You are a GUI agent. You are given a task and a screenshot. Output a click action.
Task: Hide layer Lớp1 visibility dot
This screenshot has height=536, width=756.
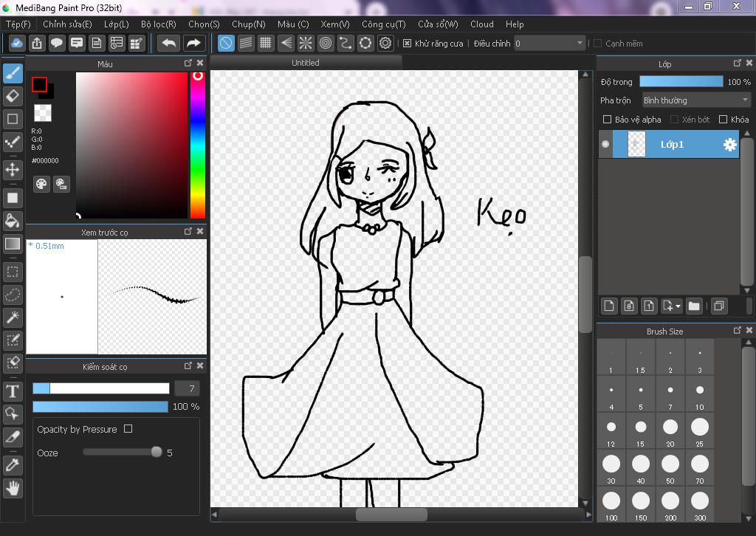(605, 144)
